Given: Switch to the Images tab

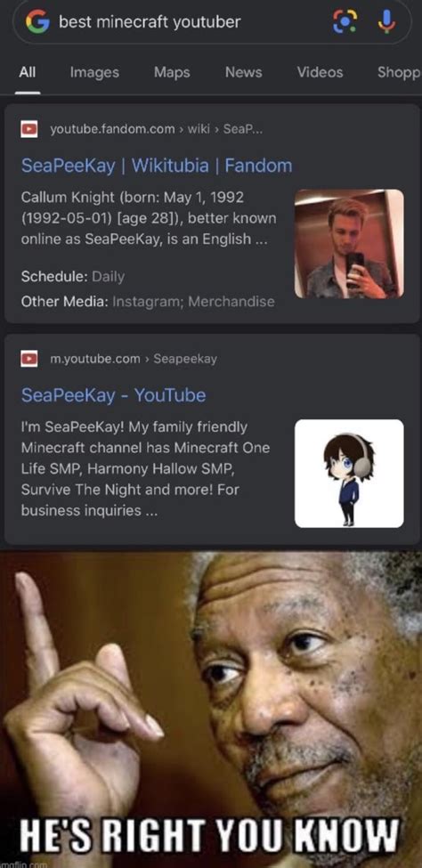Looking at the screenshot, I should (x=94, y=72).
